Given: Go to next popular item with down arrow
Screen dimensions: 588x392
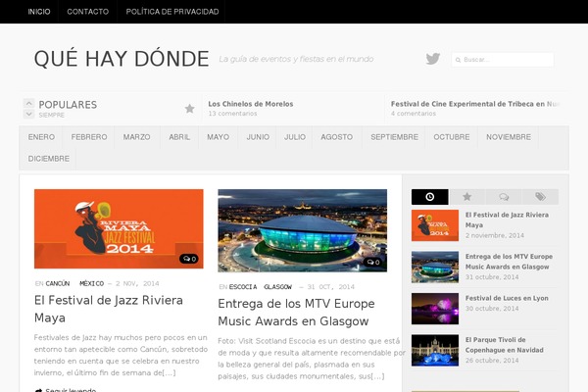Looking at the screenshot, I should (28, 114).
